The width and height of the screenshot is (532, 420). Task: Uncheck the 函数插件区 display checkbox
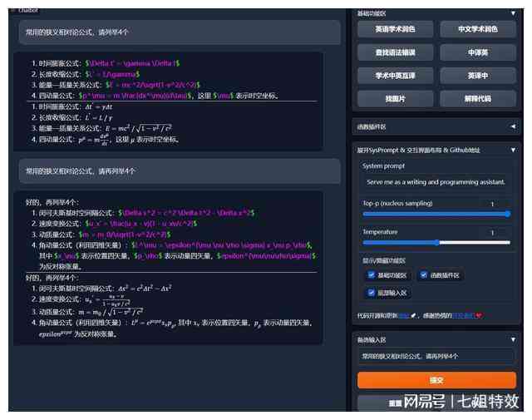423,275
